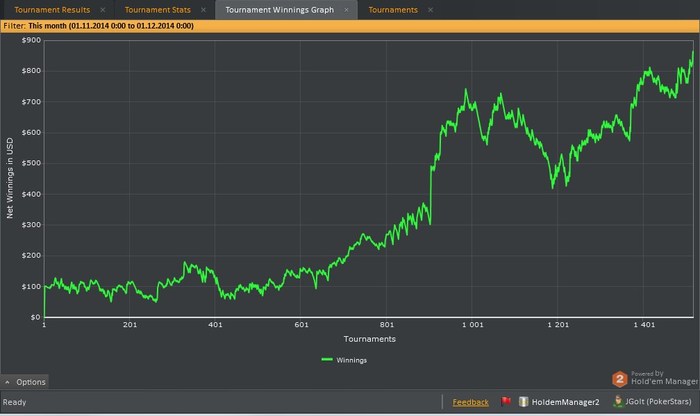
Task: Close the Tournament Results tab
Action: 103,10
